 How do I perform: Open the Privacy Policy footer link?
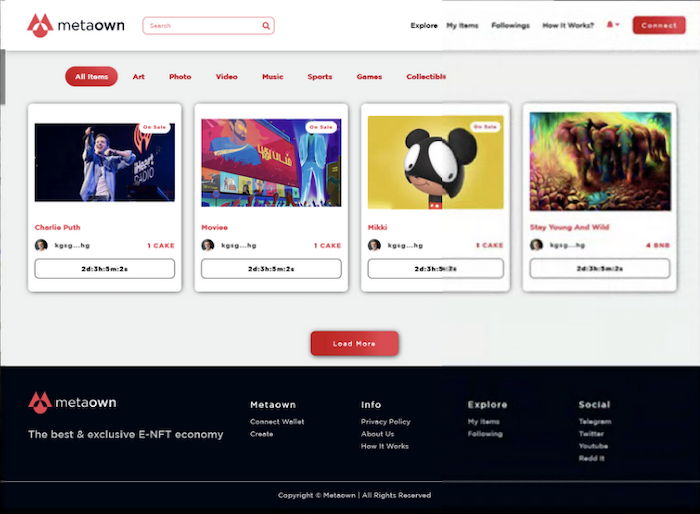(385, 422)
